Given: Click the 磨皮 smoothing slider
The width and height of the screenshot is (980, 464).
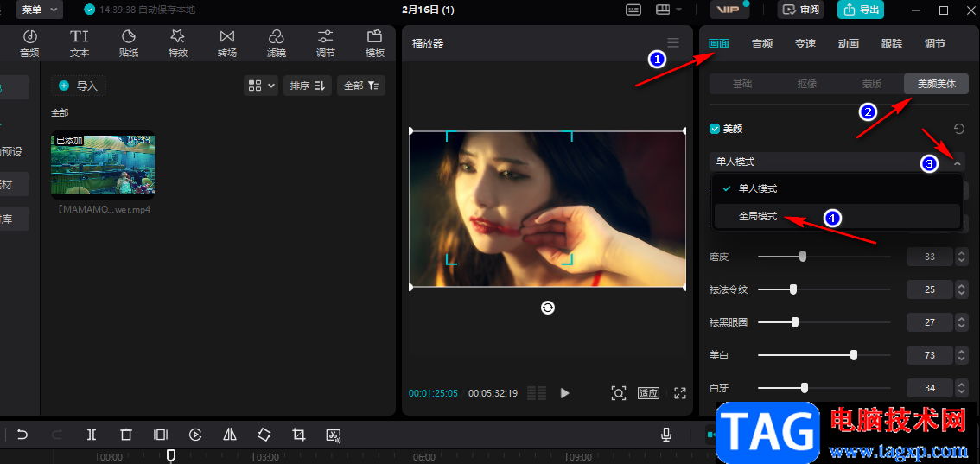Looking at the screenshot, I should [x=824, y=257].
